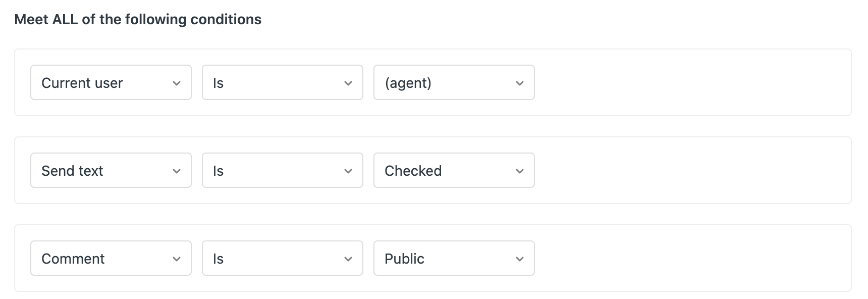Click chevron in Comment's Is operator
The height and width of the screenshot is (299, 868).
point(348,259)
